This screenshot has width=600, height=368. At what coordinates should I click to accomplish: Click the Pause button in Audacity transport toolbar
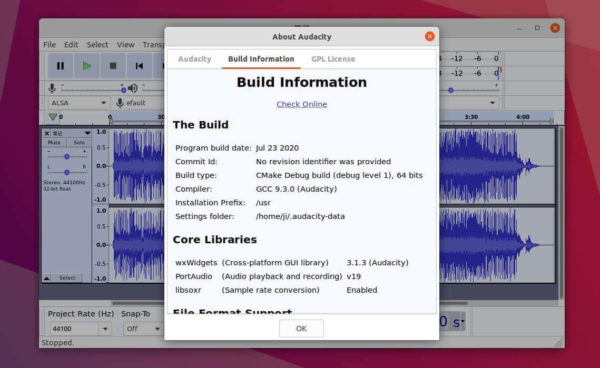tap(60, 66)
